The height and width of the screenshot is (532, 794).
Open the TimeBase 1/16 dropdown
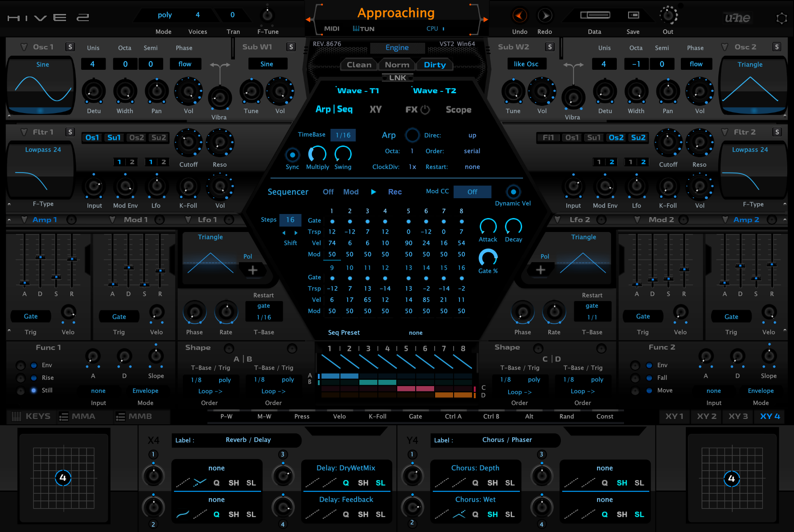pos(343,135)
